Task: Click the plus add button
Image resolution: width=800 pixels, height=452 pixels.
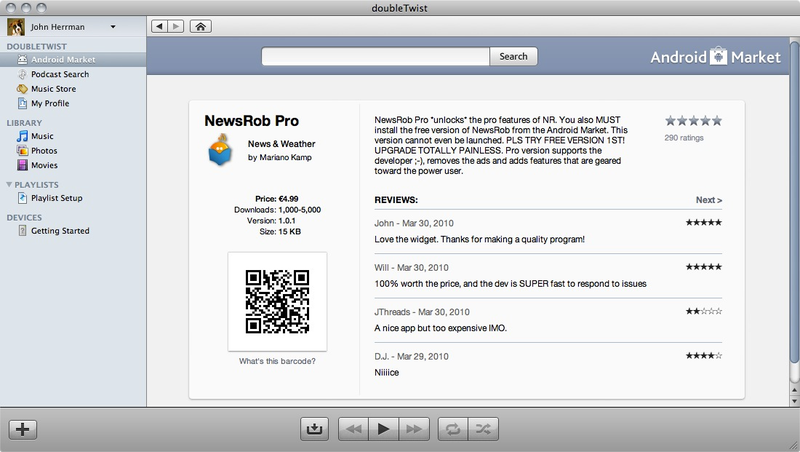Action: 22,429
